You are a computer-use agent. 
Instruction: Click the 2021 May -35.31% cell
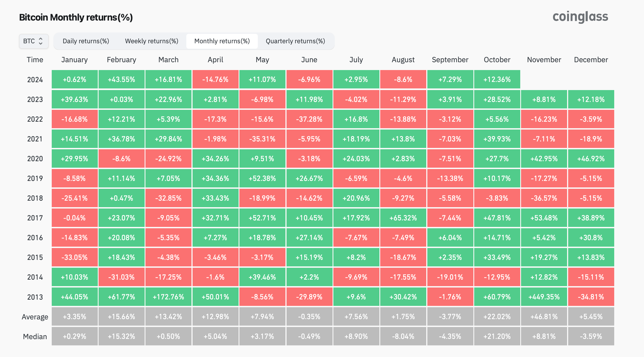[262, 139]
